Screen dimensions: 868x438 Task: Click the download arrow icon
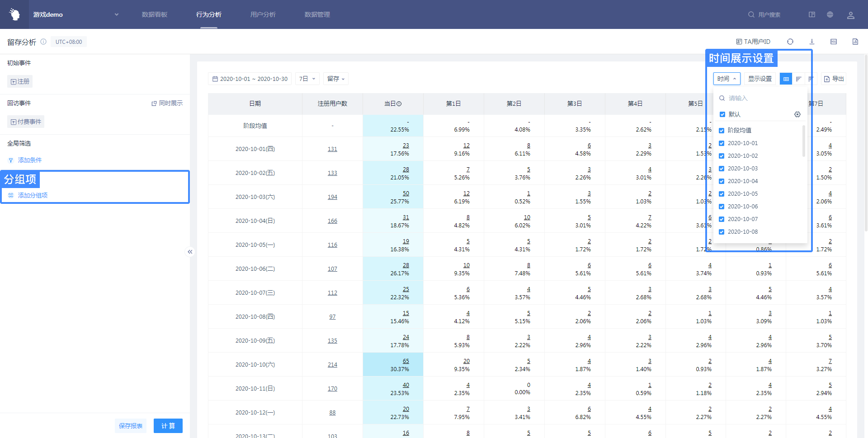(x=811, y=42)
